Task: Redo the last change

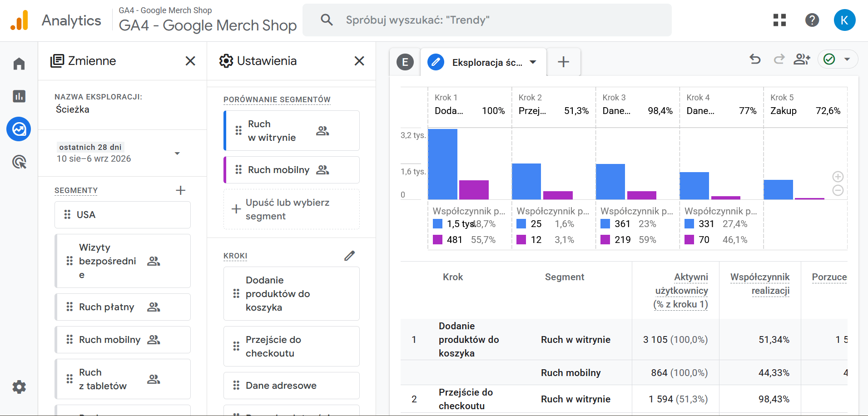Action: point(779,59)
